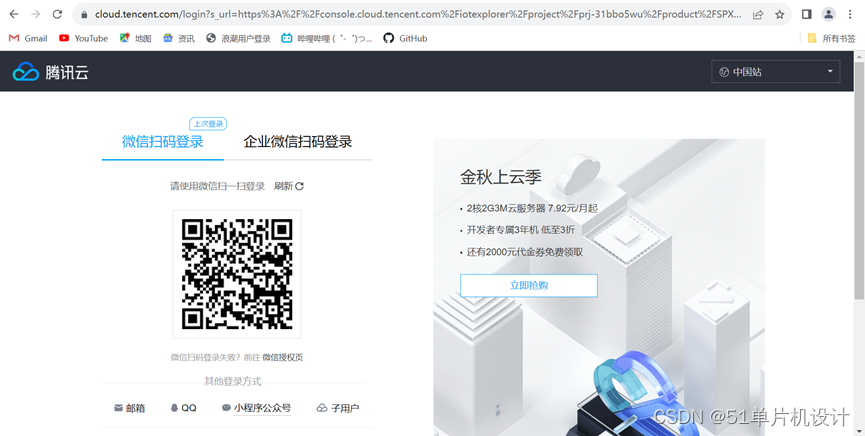Click text 2核2G3M云服务器 7.92元/月起
Image resolution: width=865 pixels, height=436 pixels.
[532, 209]
